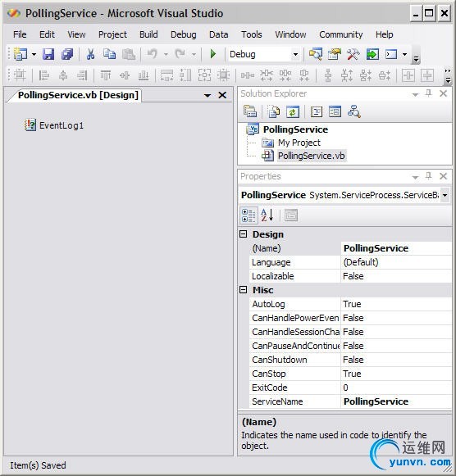This screenshot has width=456, height=476.
Task: Open the active files dropdown in document tab
Action: 207,96
